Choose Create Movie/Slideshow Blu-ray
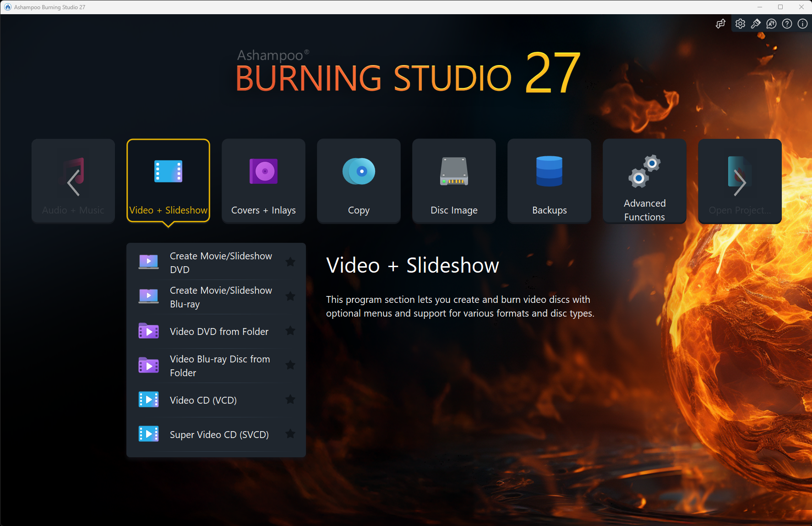Viewport: 812px width, 526px height. [221, 296]
